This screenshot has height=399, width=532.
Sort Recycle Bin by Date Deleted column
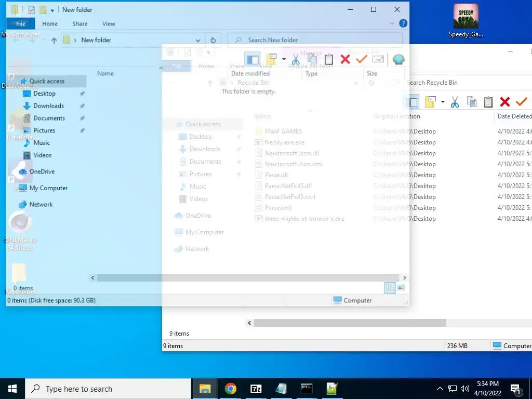click(514, 116)
